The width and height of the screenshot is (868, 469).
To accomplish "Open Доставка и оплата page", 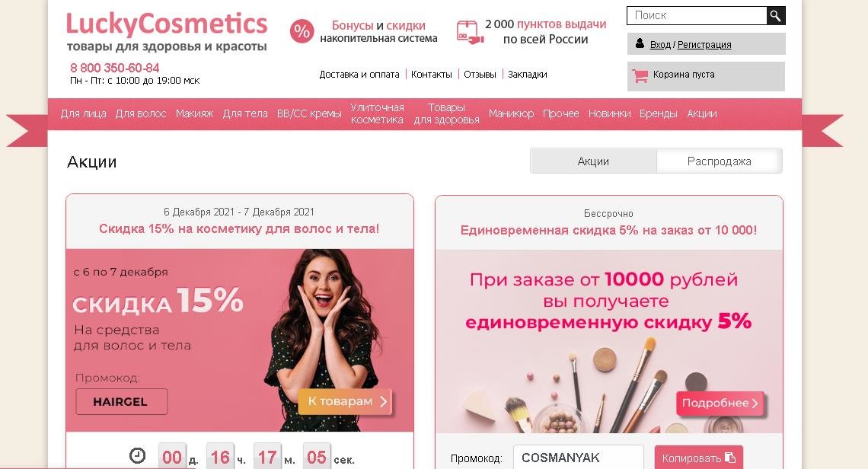I will point(359,74).
